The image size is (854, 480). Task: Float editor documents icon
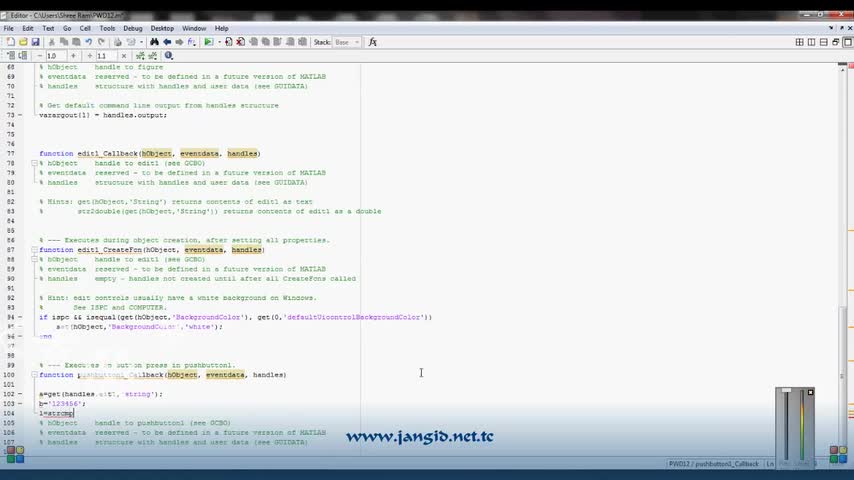835,42
